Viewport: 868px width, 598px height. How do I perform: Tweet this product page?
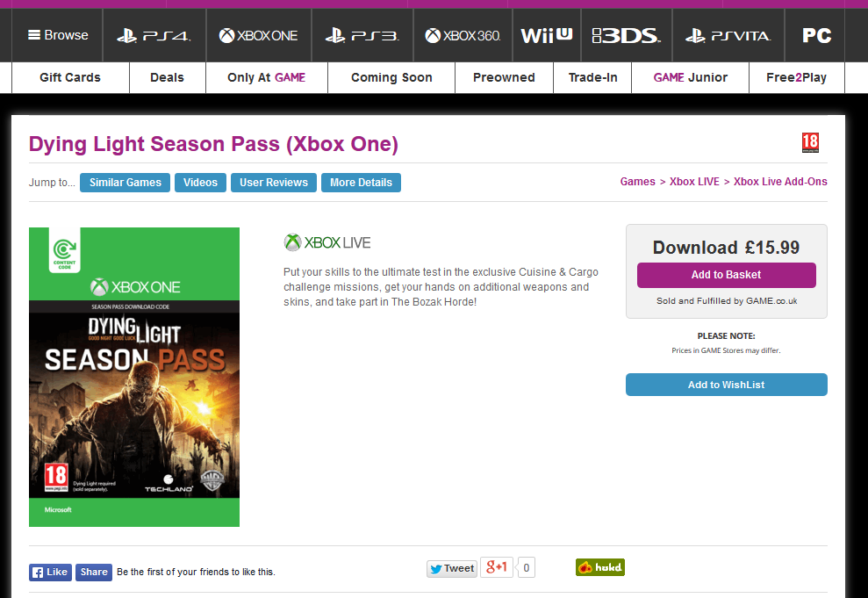click(452, 569)
